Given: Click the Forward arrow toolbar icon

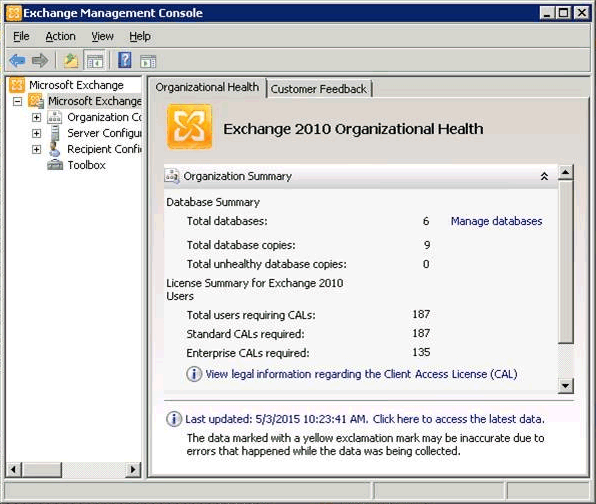Looking at the screenshot, I should tap(40, 60).
